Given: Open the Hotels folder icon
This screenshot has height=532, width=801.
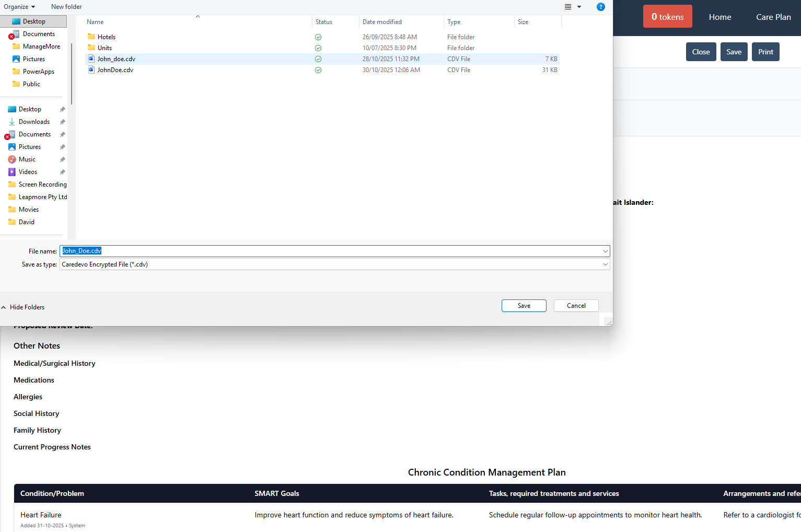Looking at the screenshot, I should pos(91,37).
